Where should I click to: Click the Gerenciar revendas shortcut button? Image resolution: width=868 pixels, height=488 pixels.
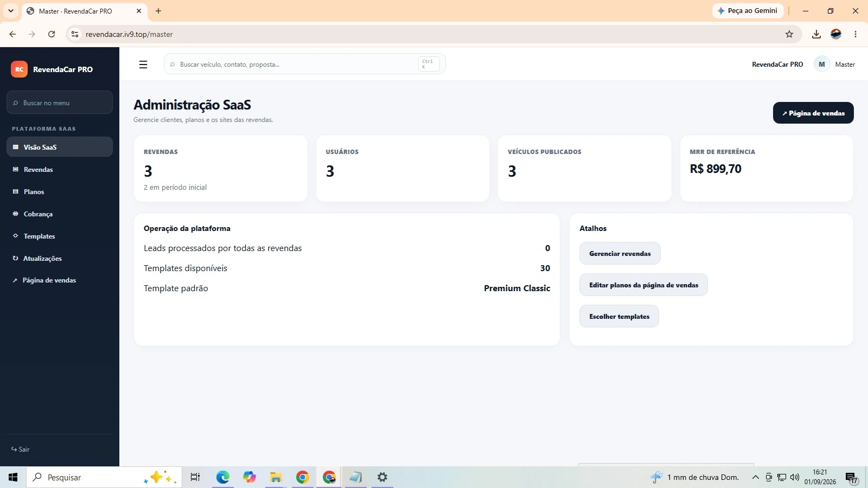[620, 253]
